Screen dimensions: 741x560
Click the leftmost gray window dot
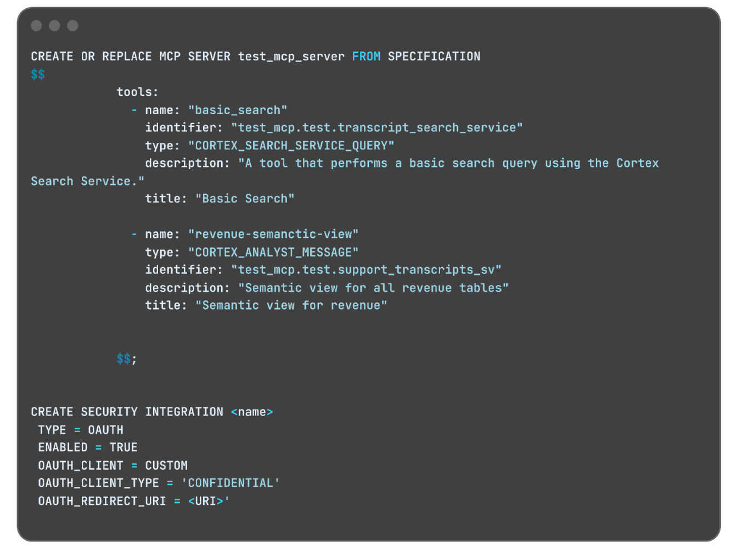coord(36,26)
